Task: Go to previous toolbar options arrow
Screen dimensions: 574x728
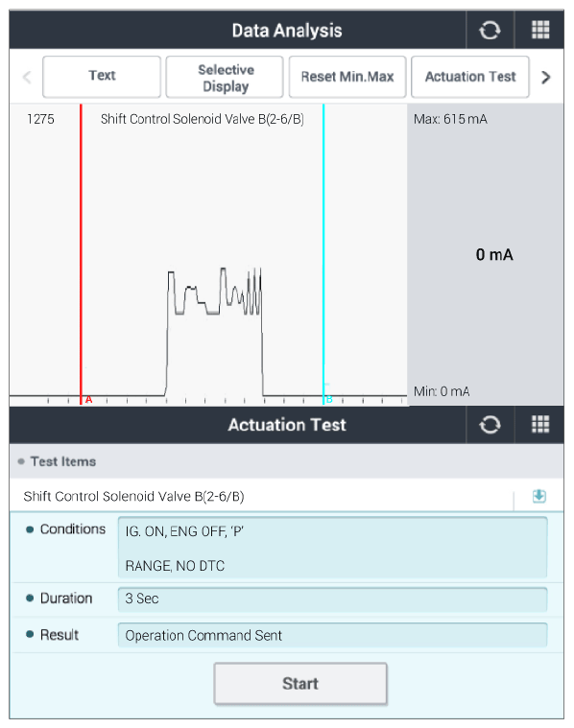Action: pos(27,77)
